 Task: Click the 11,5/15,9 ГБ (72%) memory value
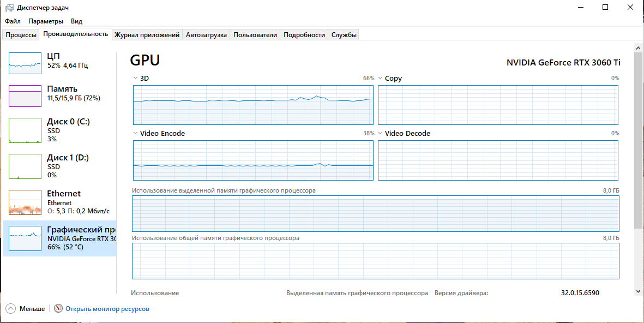pos(74,98)
